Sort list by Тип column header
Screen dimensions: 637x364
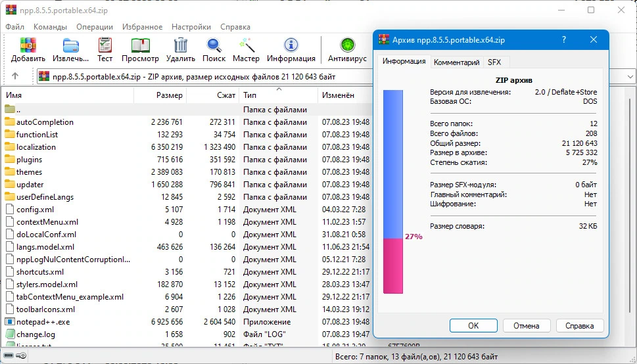click(x=279, y=95)
